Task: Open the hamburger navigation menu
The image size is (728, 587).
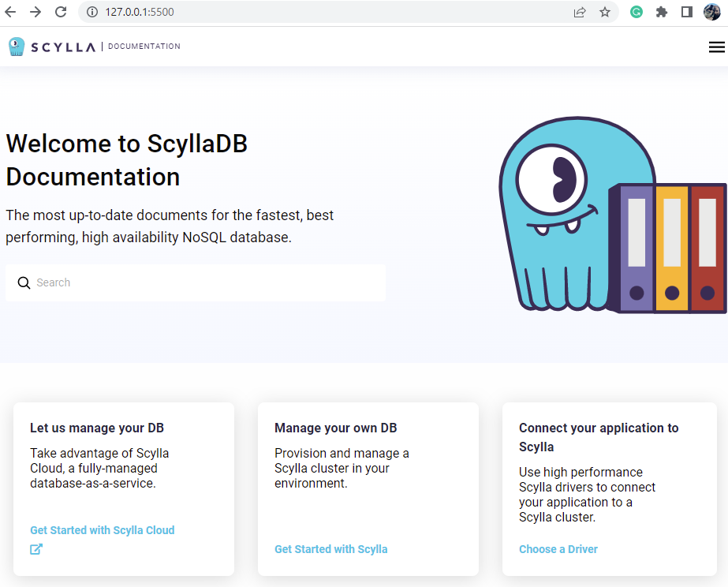Action: (x=716, y=47)
